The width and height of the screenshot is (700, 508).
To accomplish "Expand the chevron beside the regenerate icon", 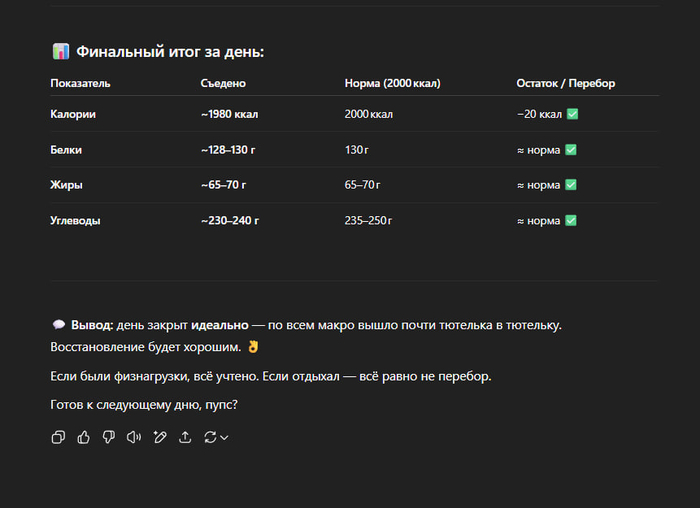I will coord(224,437).
